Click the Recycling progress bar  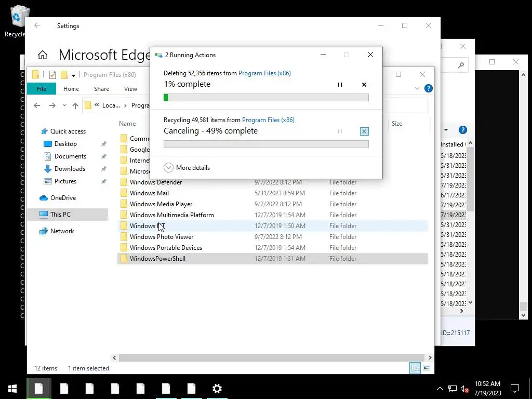tap(266, 144)
